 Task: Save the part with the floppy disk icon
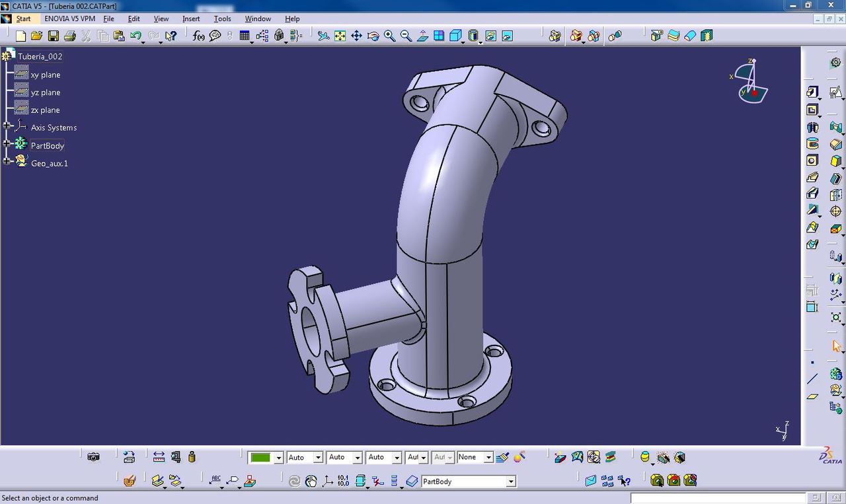(x=54, y=36)
